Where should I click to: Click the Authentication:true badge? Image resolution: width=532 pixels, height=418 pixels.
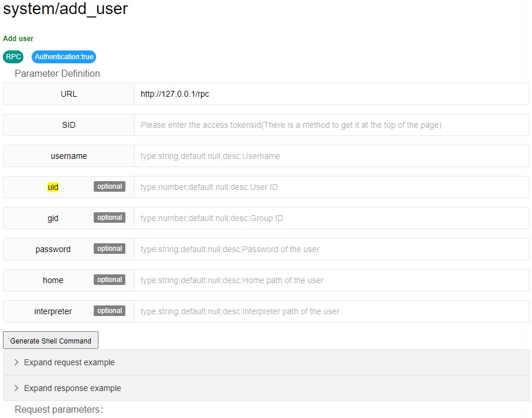pos(64,57)
